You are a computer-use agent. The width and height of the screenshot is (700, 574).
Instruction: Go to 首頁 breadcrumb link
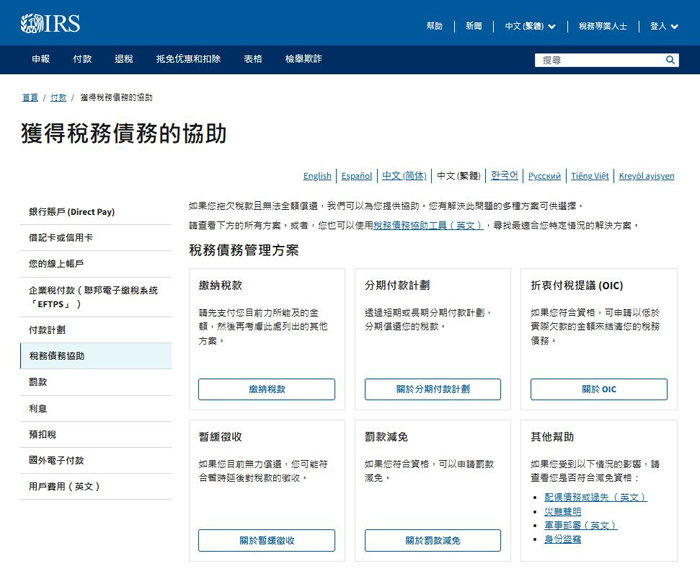[30, 98]
